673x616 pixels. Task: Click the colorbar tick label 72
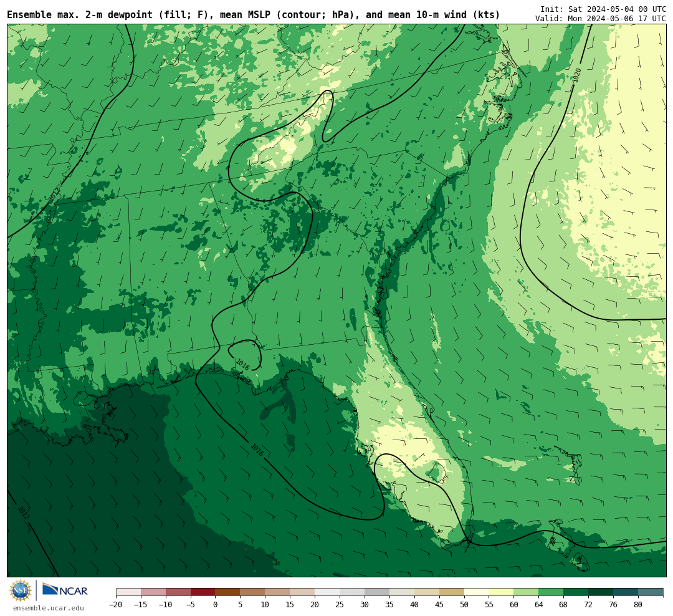click(x=589, y=605)
